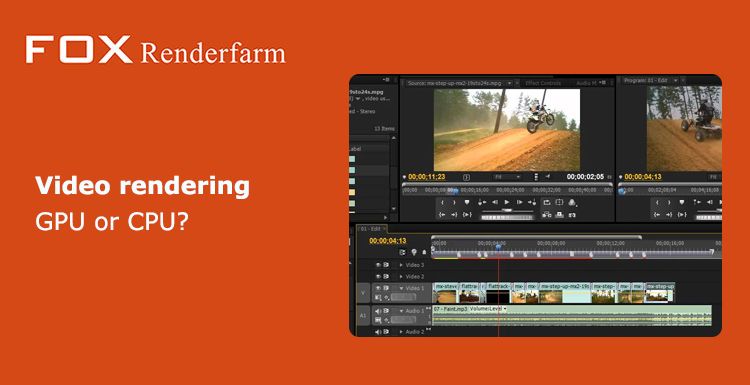Collapse the Video 1 track
The image size is (750, 385).
[401, 288]
